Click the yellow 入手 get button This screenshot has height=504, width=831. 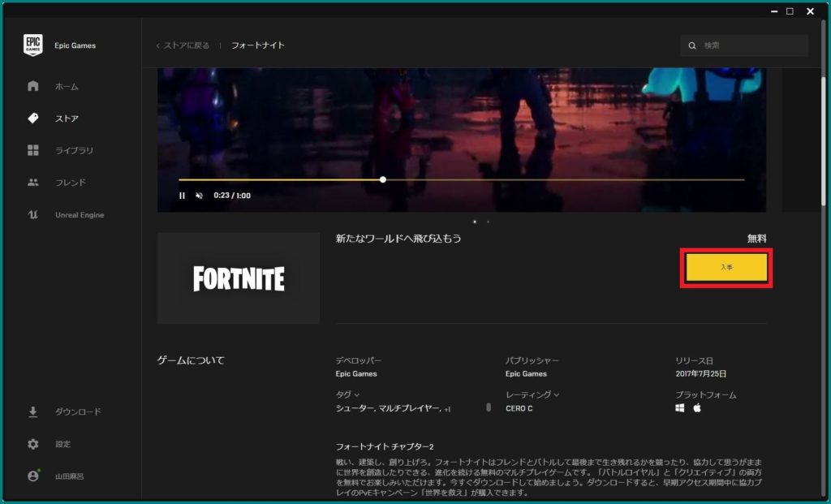726,268
